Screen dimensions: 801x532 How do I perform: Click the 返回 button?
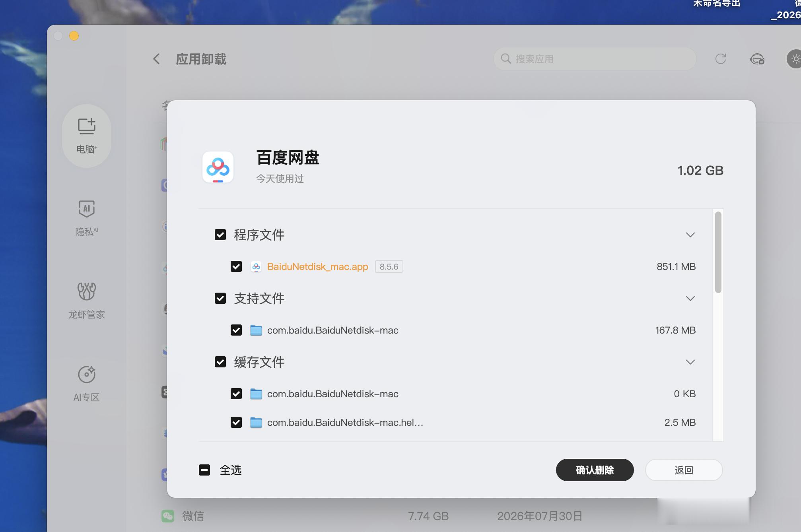click(x=684, y=470)
